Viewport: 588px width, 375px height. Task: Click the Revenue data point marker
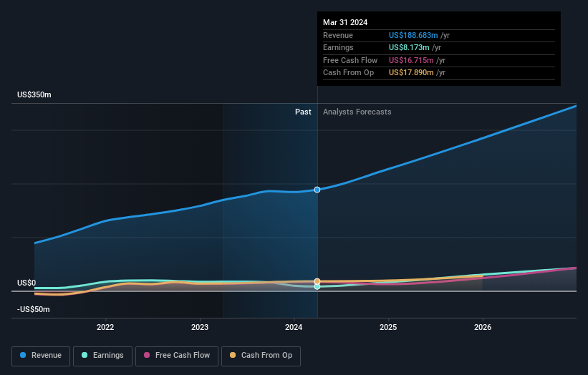317,190
